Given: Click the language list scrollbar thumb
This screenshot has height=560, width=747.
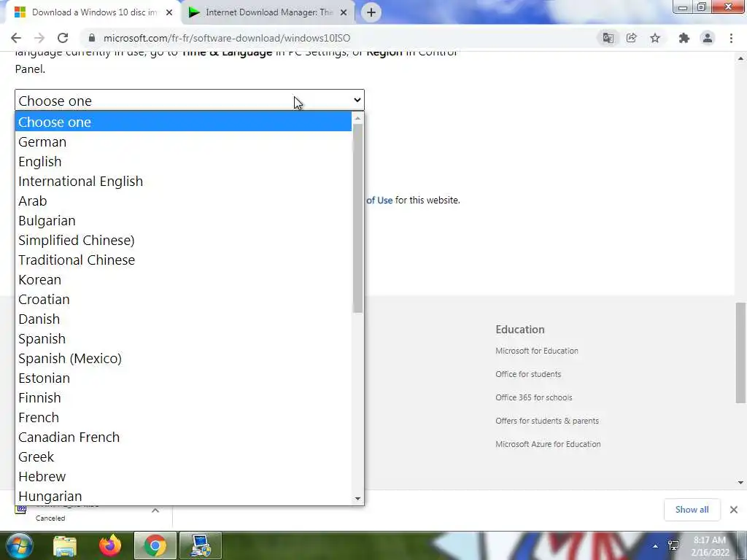Looking at the screenshot, I should coord(357,218).
